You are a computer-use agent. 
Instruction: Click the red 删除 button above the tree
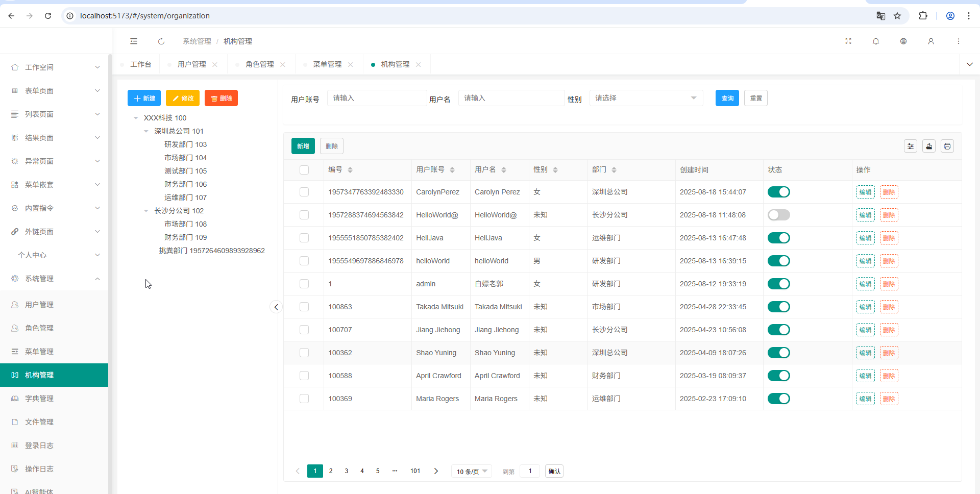221,98
